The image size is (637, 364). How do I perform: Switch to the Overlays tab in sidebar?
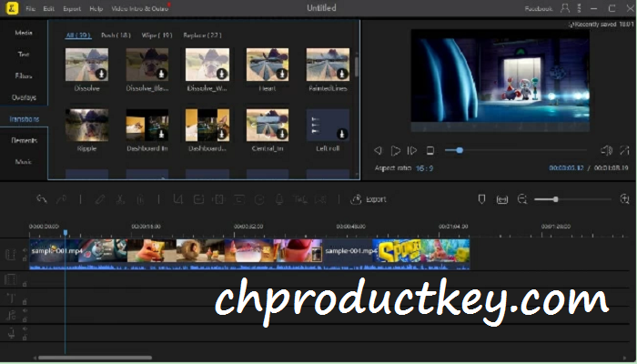click(x=24, y=97)
